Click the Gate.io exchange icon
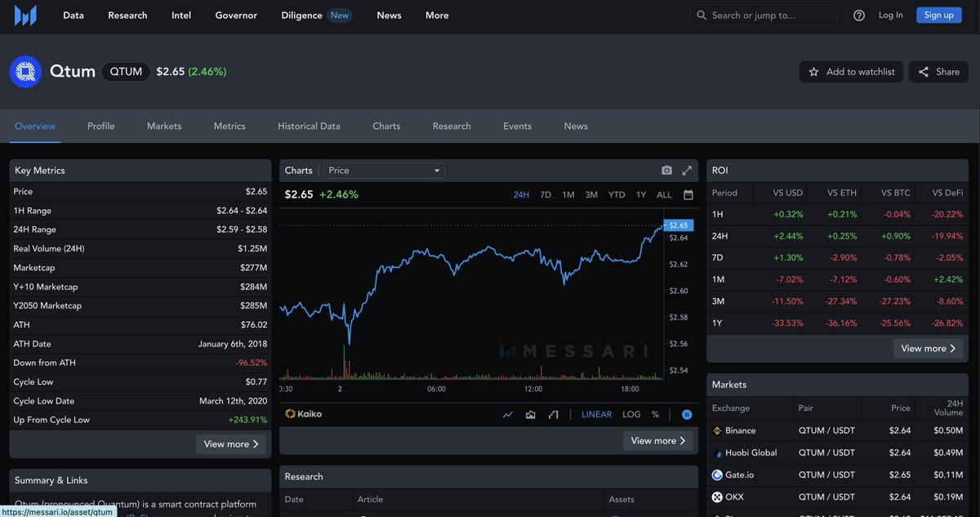The width and height of the screenshot is (980, 517). click(717, 475)
